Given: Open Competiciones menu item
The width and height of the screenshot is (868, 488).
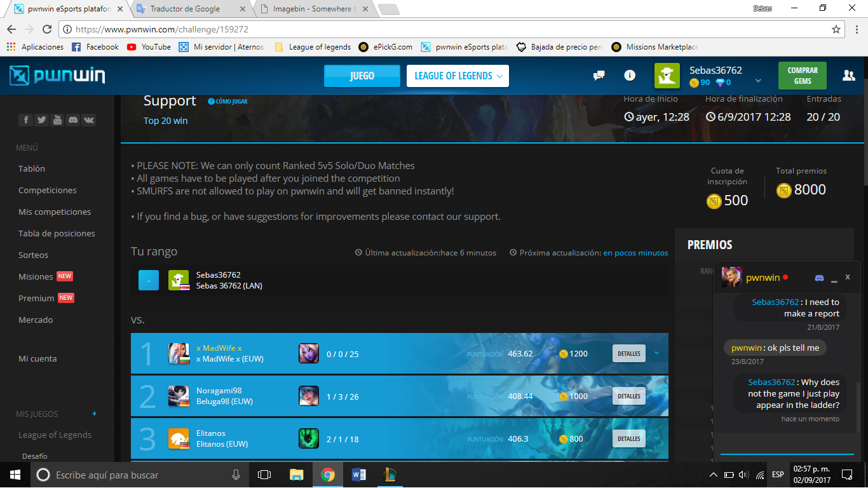Looking at the screenshot, I should click(48, 190).
